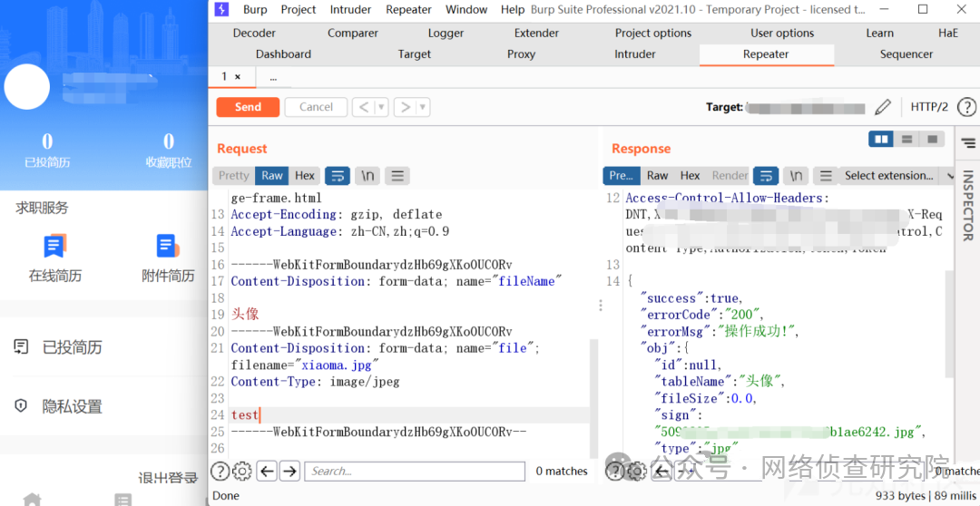Open history dropdown next to back arrow

click(381, 107)
